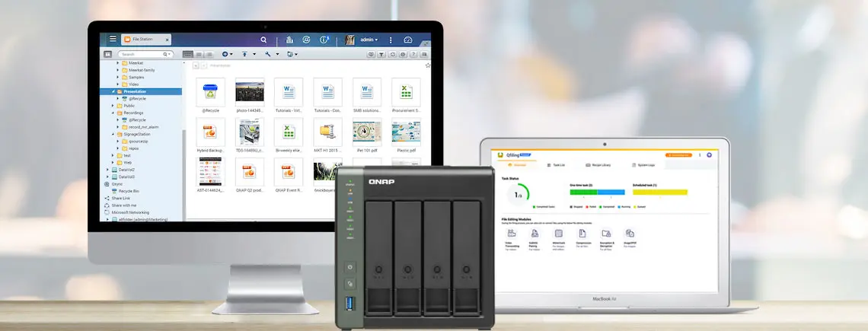Screen dimensions: 868x331
Task: Open the admin user dropdown
Action: pos(369,40)
